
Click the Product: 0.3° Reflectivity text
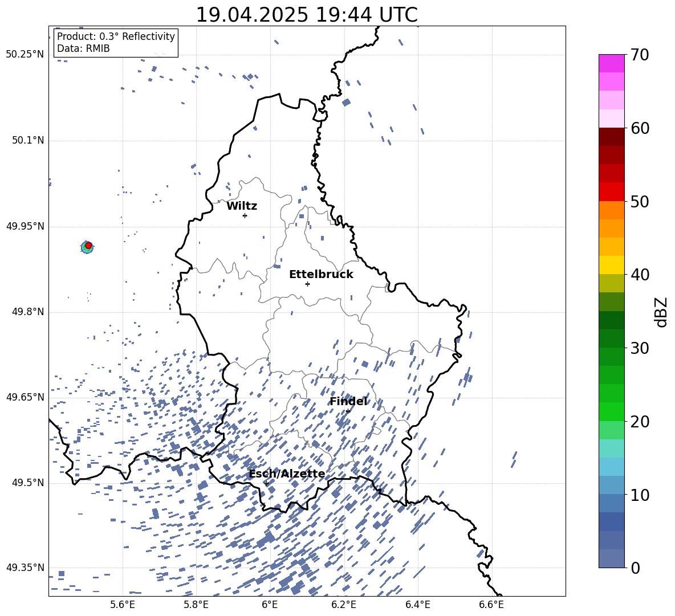[x=116, y=36]
